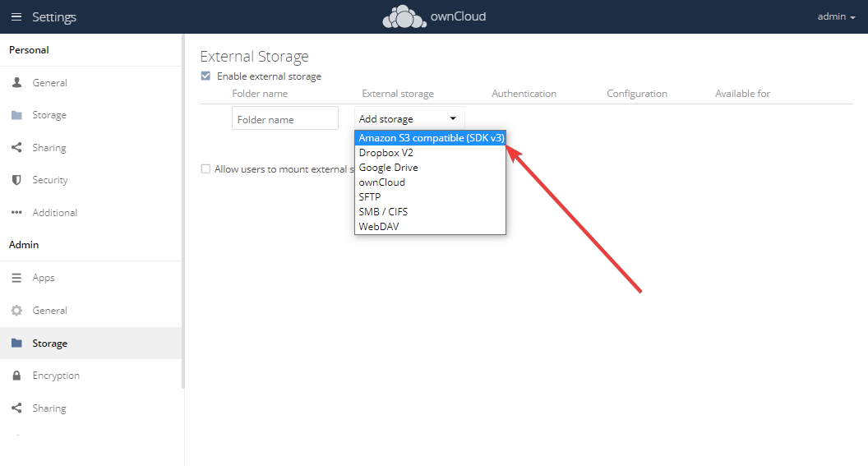868x466 pixels.
Task: Uncheck Enable external storage checkbox
Action: pos(206,76)
